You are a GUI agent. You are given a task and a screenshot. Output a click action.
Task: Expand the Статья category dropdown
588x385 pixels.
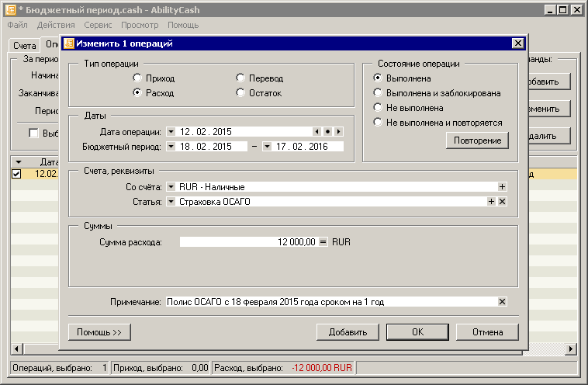point(171,202)
